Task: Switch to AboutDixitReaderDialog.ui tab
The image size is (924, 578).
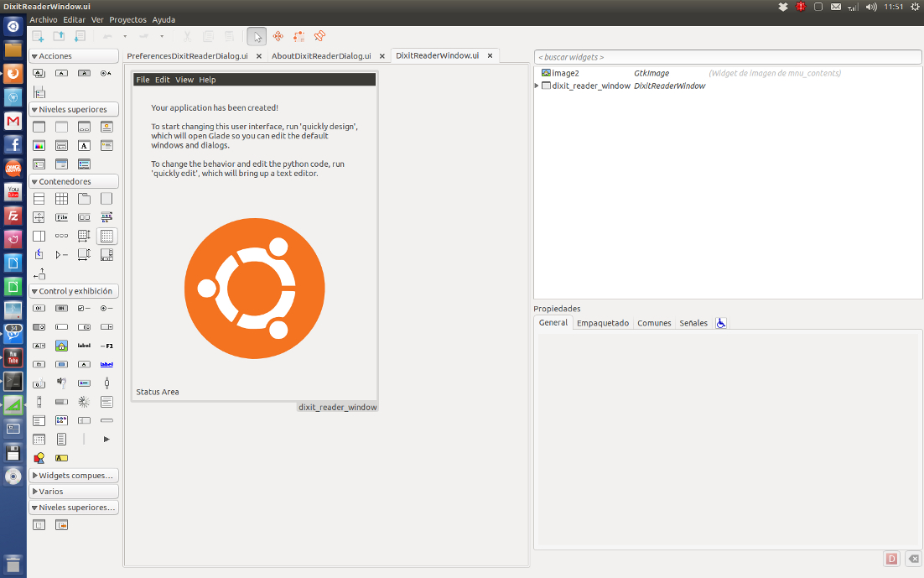Action: tap(321, 56)
